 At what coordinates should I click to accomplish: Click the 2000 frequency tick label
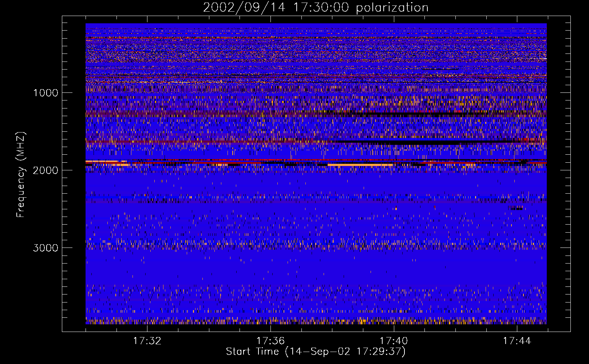pos(46,170)
